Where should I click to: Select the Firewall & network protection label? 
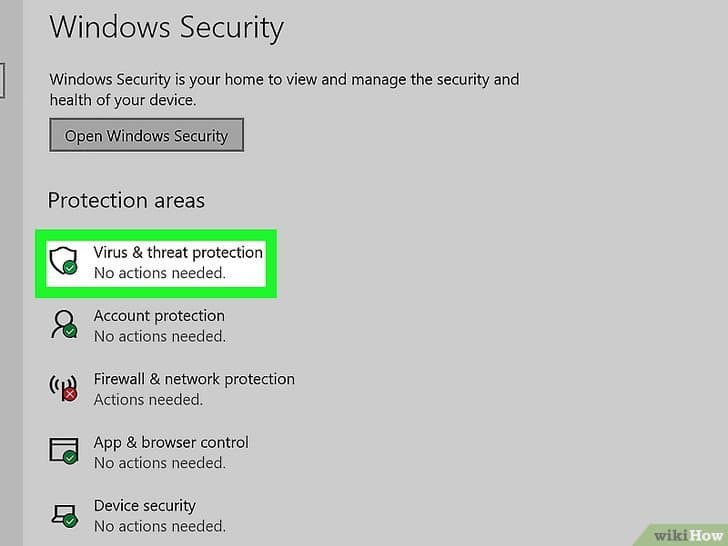(x=194, y=379)
